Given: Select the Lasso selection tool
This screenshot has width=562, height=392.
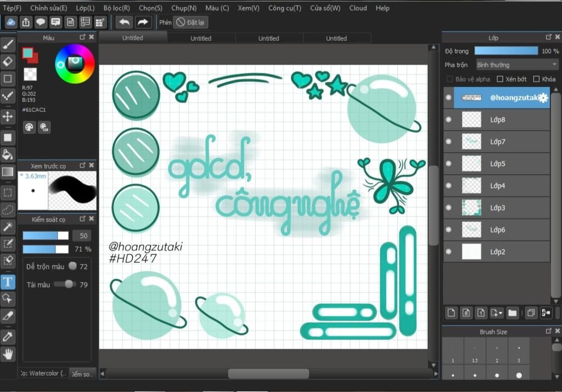Looking at the screenshot, I should pyautogui.click(x=8, y=210).
